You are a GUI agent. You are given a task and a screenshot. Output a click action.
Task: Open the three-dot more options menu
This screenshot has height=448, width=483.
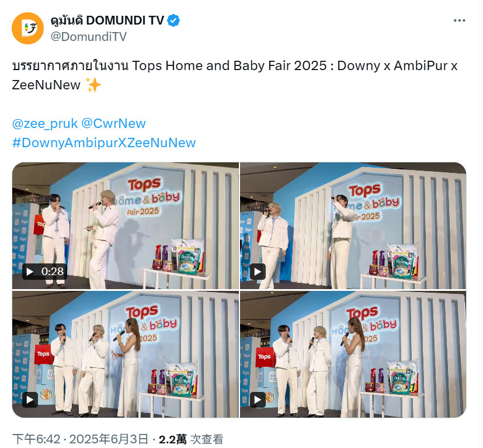pos(459,20)
